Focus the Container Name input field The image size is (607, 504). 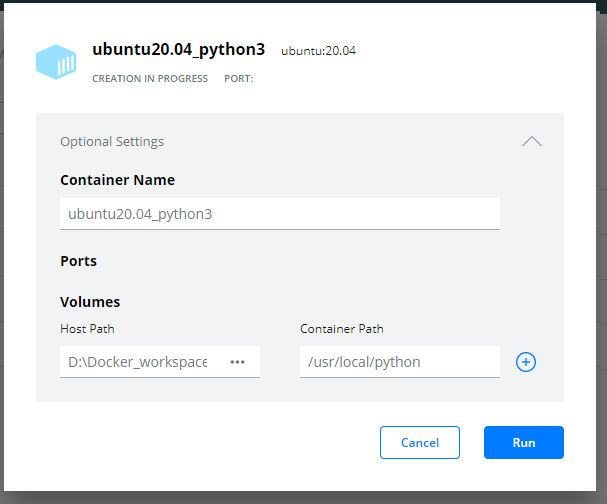tap(280, 214)
